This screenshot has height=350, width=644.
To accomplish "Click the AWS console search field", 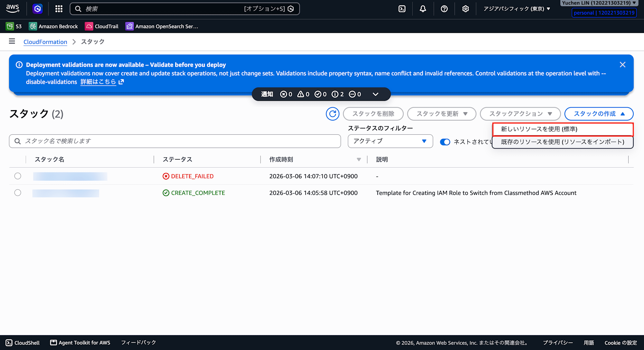I will tap(185, 9).
